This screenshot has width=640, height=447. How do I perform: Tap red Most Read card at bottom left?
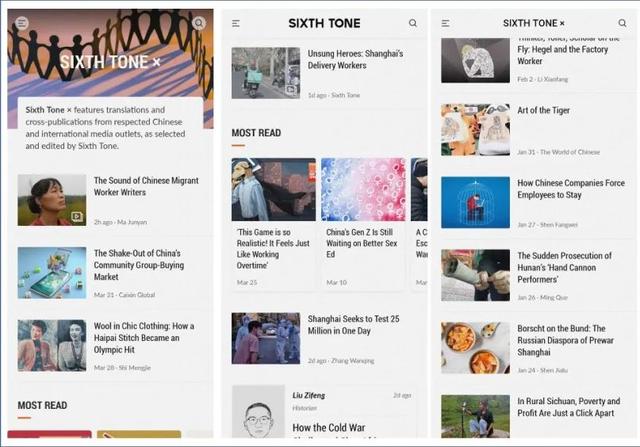tap(49, 434)
